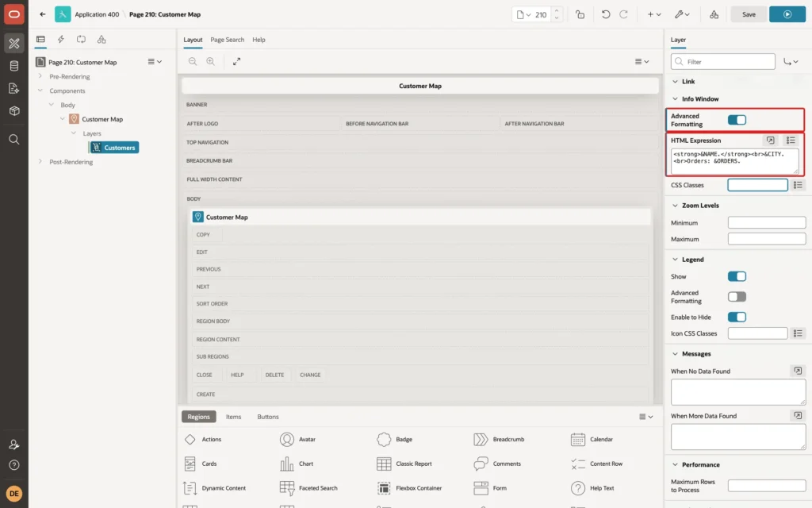Image resolution: width=812 pixels, height=508 pixels.
Task: Open Team Development icon in sidebar
Action: click(x=14, y=89)
